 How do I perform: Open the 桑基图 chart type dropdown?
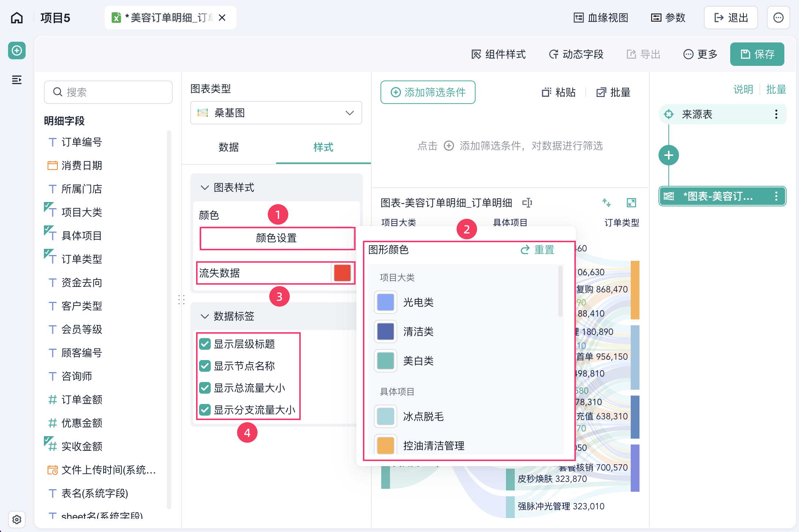coord(276,113)
